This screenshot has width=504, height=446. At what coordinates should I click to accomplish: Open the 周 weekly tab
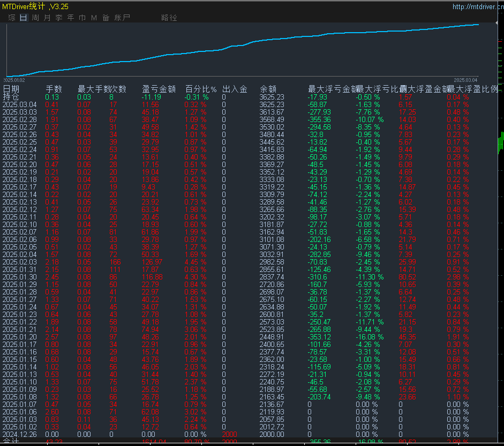point(35,18)
